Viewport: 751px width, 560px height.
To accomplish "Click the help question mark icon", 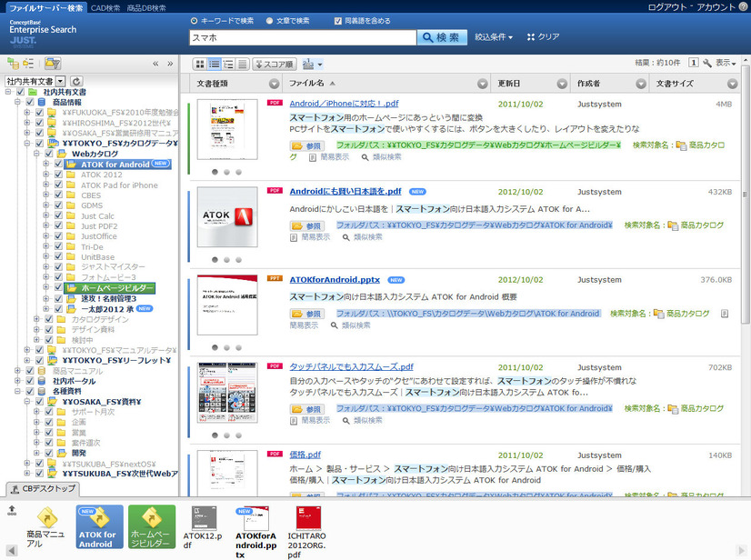I will (x=743, y=6).
